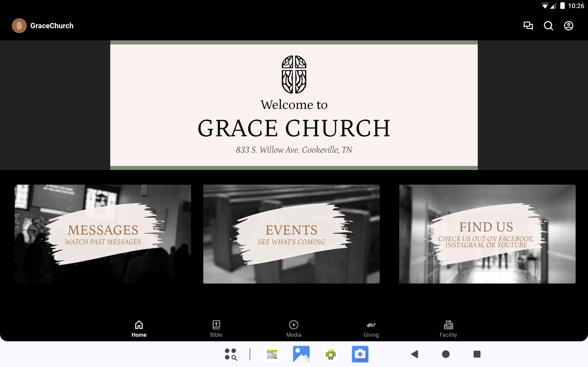Launch the calendar app from taskbar
This screenshot has width=588, height=367.
pyautogui.click(x=272, y=354)
